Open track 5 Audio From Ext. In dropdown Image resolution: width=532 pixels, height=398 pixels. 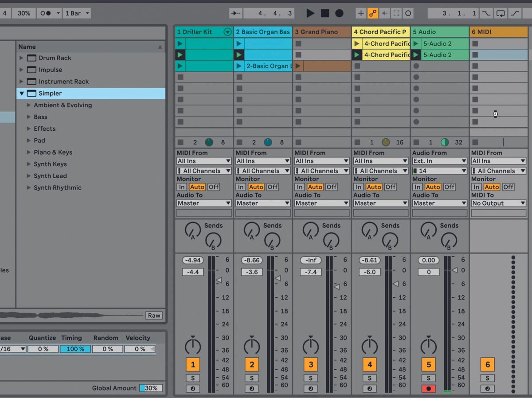point(440,161)
